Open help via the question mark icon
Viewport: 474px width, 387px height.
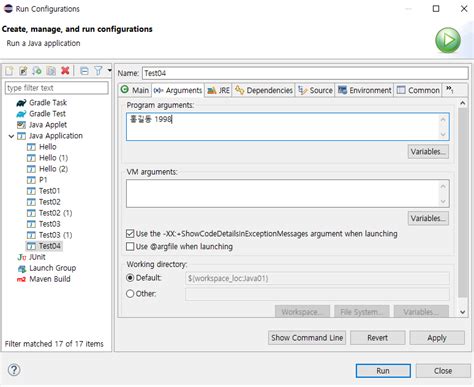pos(14,370)
